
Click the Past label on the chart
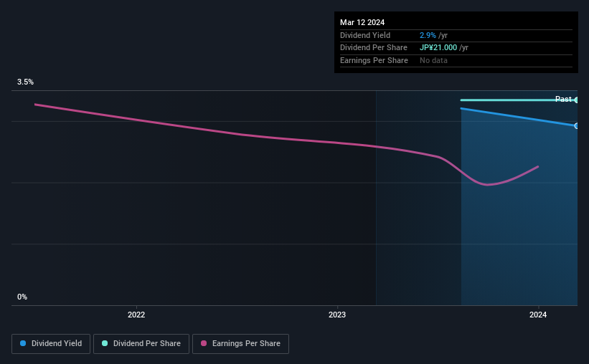(x=563, y=99)
